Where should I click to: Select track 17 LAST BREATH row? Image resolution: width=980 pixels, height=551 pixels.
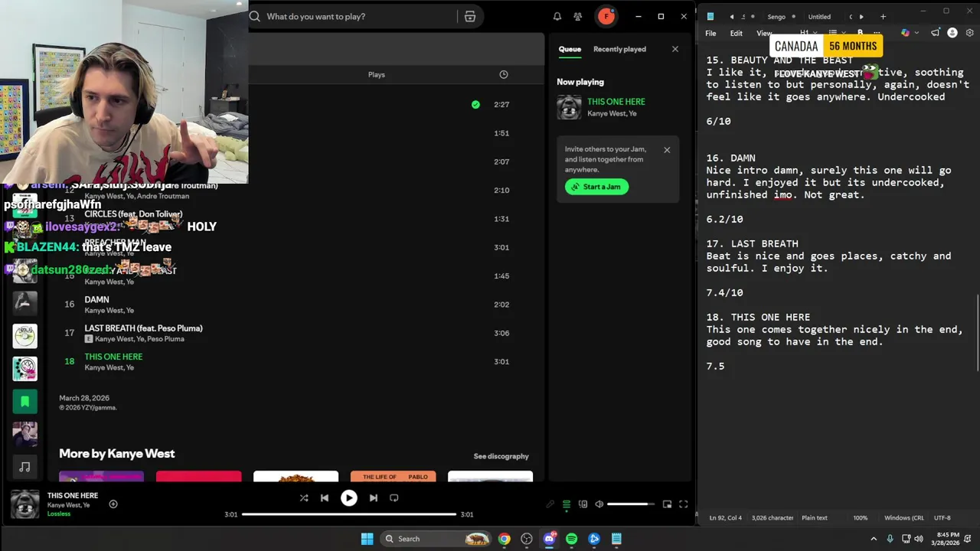tap(295, 333)
